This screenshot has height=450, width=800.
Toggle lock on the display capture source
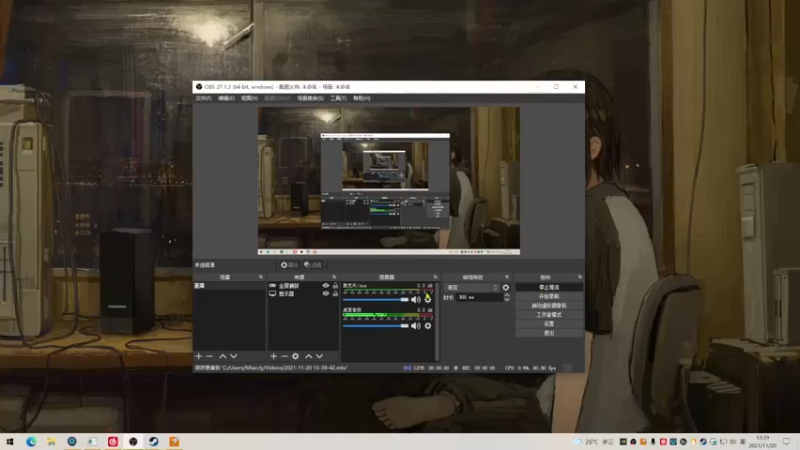(335, 294)
